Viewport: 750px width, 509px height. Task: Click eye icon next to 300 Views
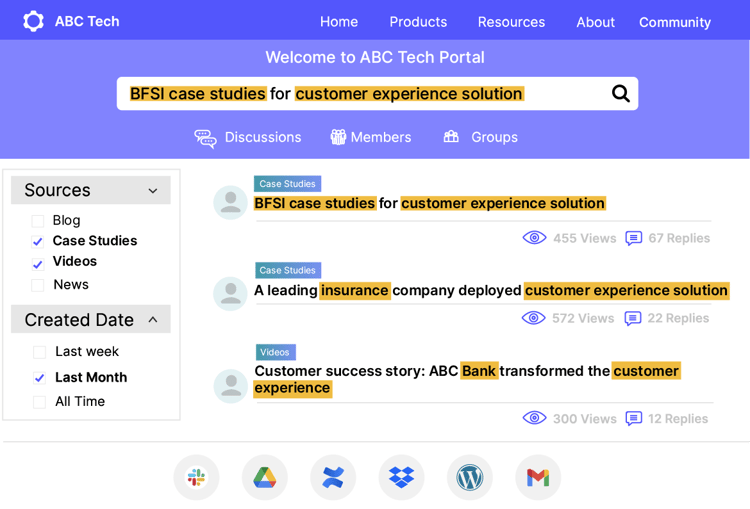click(x=534, y=418)
